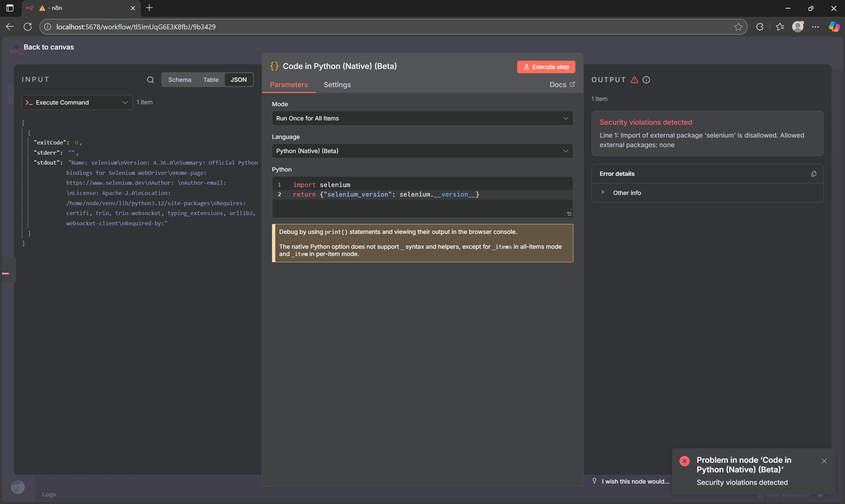Click the TT user avatar

tap(18, 487)
